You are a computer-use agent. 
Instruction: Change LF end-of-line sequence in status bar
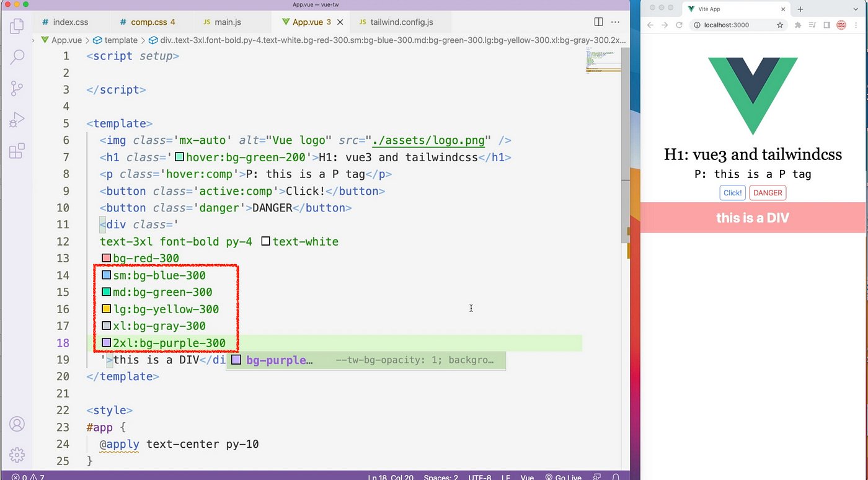point(505,477)
